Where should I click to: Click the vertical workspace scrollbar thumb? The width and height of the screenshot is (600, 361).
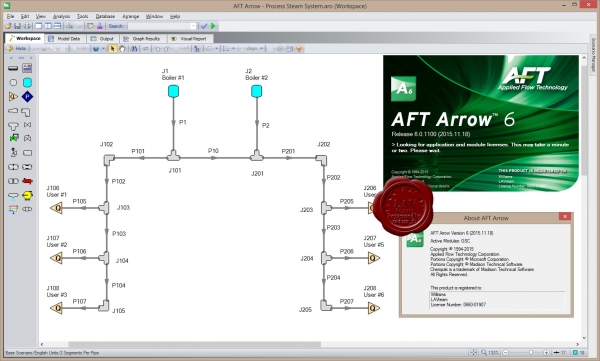pyautogui.click(x=584, y=121)
